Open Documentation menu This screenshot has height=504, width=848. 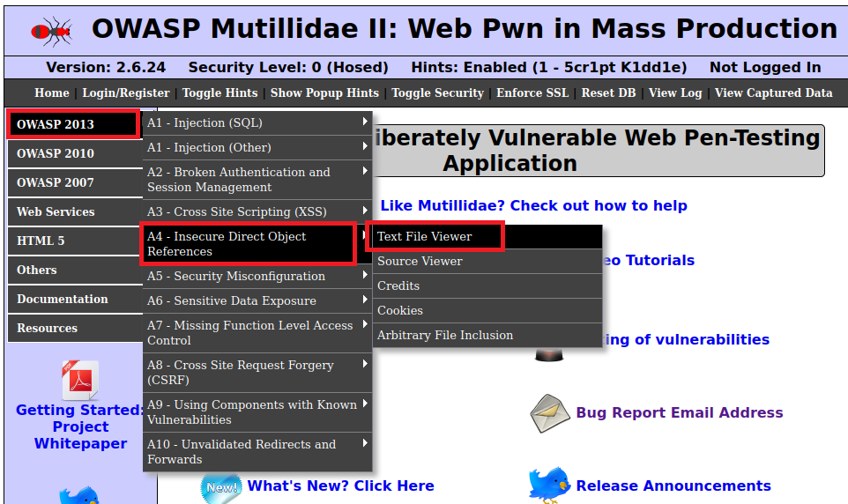[75, 299]
